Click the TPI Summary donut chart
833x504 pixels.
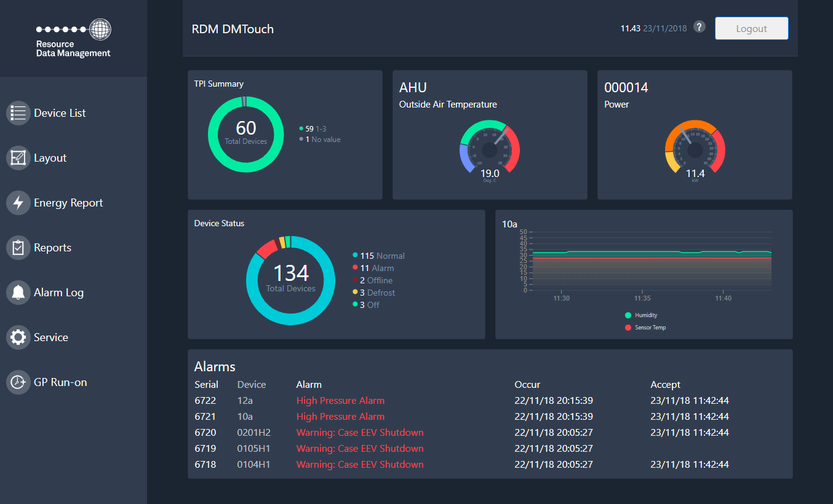point(245,134)
